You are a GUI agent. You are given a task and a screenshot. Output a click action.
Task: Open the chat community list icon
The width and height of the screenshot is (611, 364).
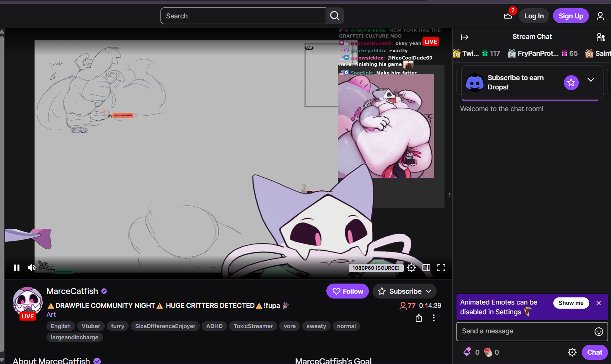coord(600,37)
